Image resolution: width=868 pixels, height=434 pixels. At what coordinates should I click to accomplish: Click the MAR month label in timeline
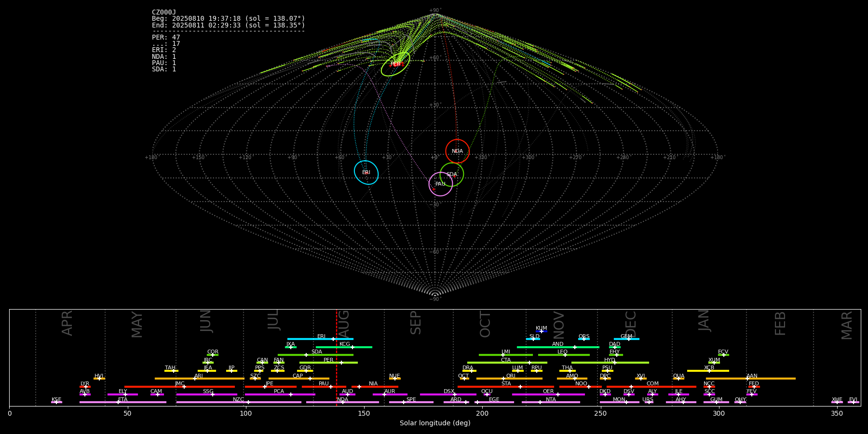point(847,325)
